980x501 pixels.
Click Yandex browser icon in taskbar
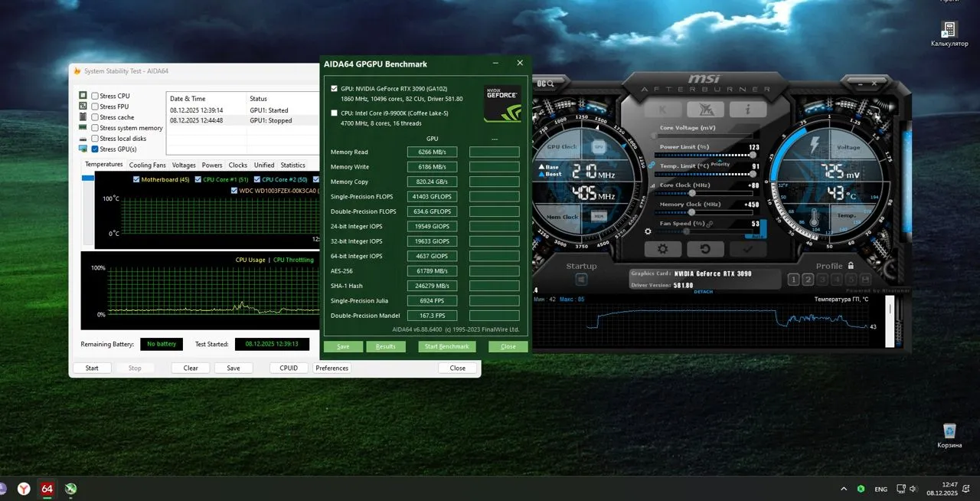(24, 488)
